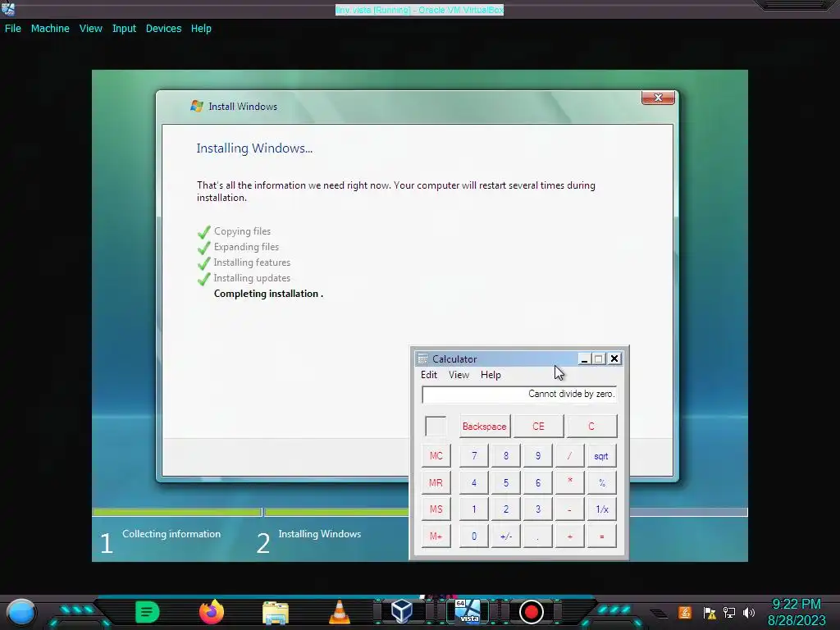The image size is (840, 630).
Task: Open the Devices menu
Action: click(163, 29)
